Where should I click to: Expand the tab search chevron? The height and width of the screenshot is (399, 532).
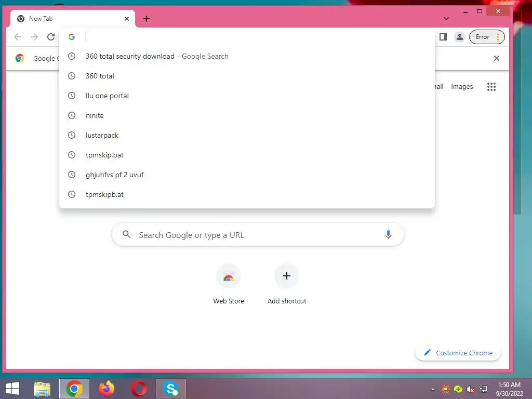point(446,19)
